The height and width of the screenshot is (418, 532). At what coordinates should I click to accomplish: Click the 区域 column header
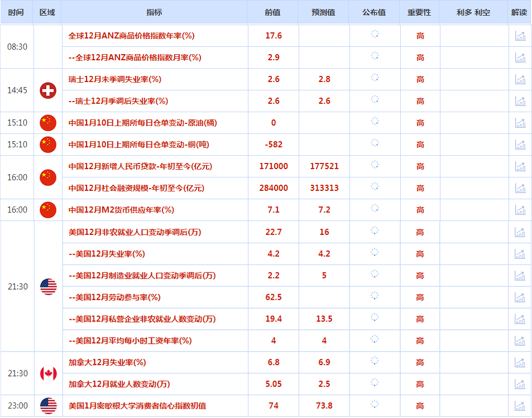[x=47, y=12]
